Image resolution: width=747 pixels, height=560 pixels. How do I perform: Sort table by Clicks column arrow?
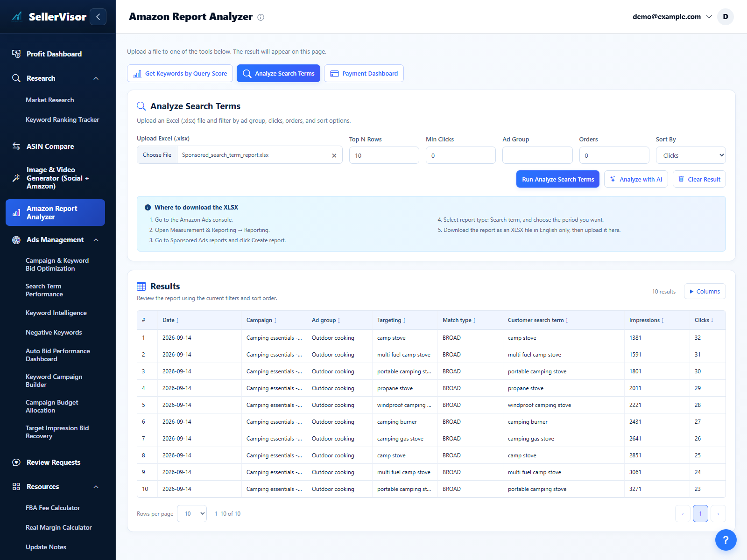(x=712, y=320)
